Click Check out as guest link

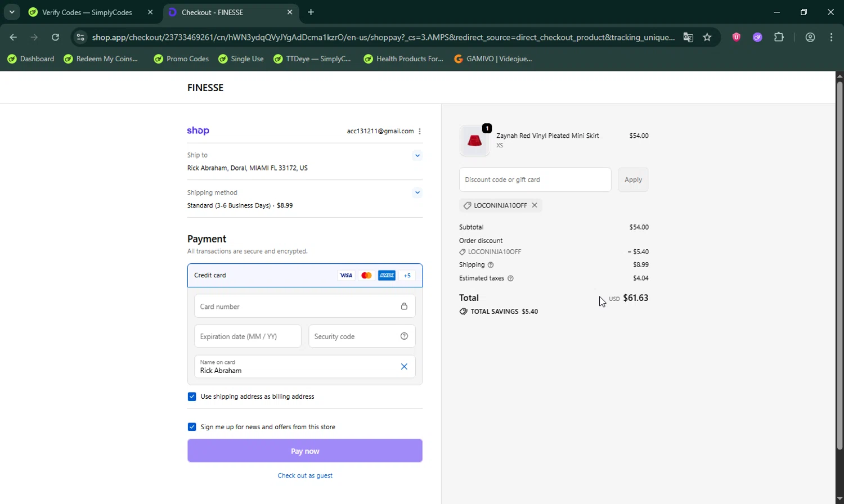[x=305, y=476]
